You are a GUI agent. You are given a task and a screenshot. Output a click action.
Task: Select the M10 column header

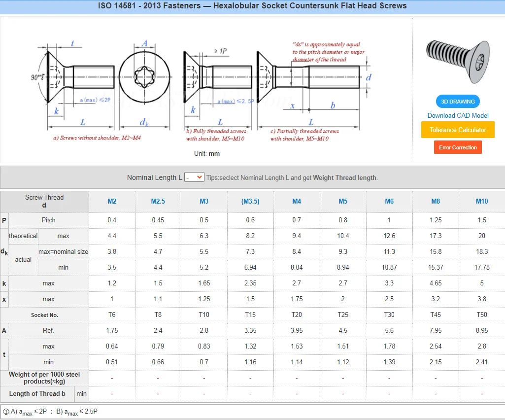481,202
